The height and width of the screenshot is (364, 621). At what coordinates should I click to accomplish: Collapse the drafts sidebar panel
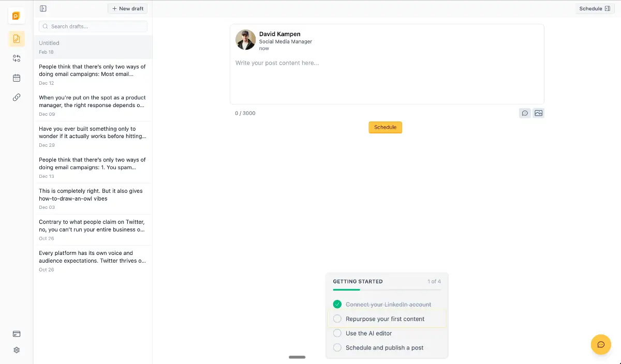[43, 9]
